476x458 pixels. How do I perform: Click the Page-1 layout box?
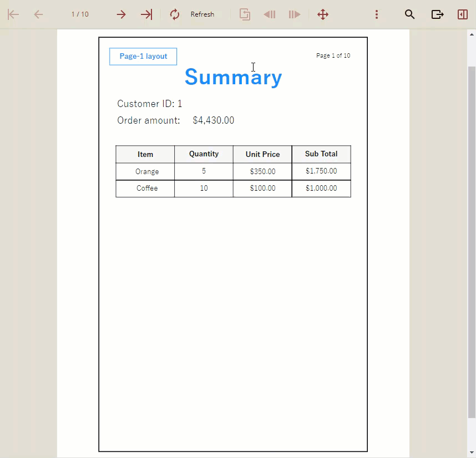click(x=143, y=57)
